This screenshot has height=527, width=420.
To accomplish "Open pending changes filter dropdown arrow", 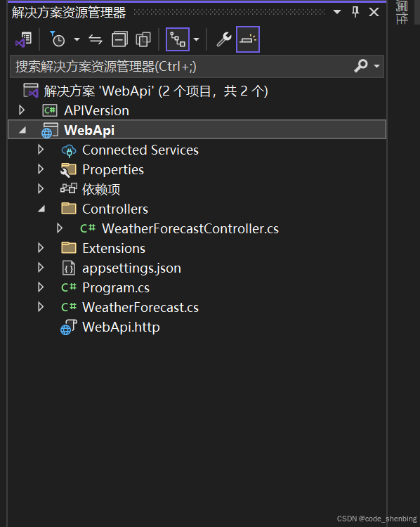I will click(x=77, y=39).
